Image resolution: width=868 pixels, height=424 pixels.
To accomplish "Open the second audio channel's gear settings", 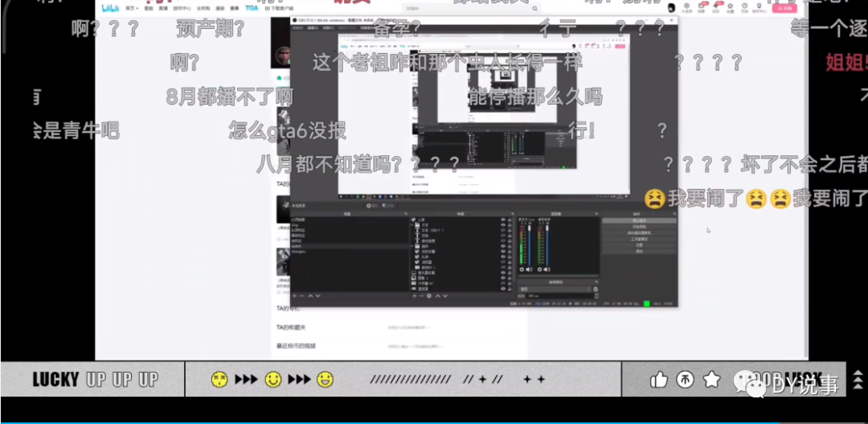I will point(540,270).
